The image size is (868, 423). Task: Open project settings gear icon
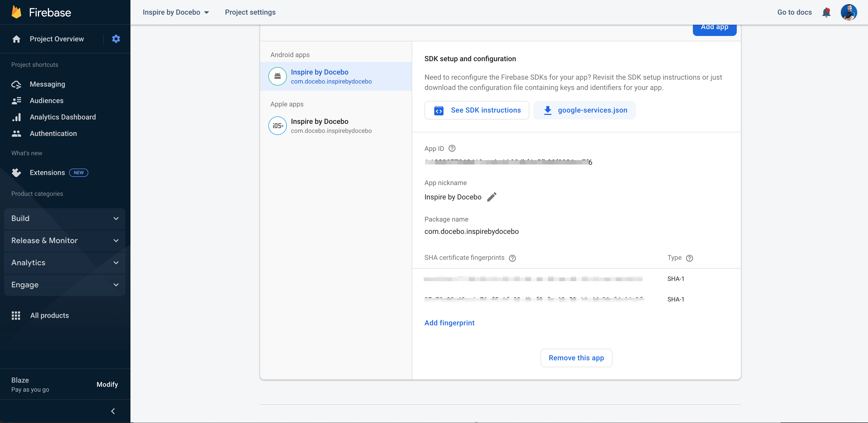(116, 39)
